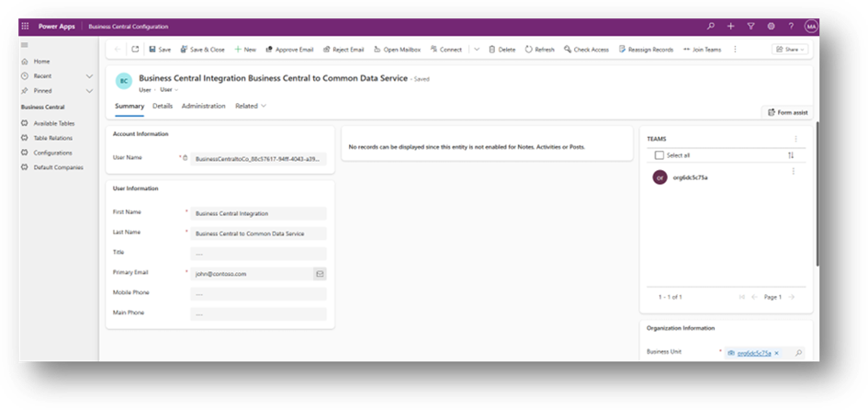This screenshot has width=868, height=410.
Task: Click Reject Email command
Action: (344, 50)
